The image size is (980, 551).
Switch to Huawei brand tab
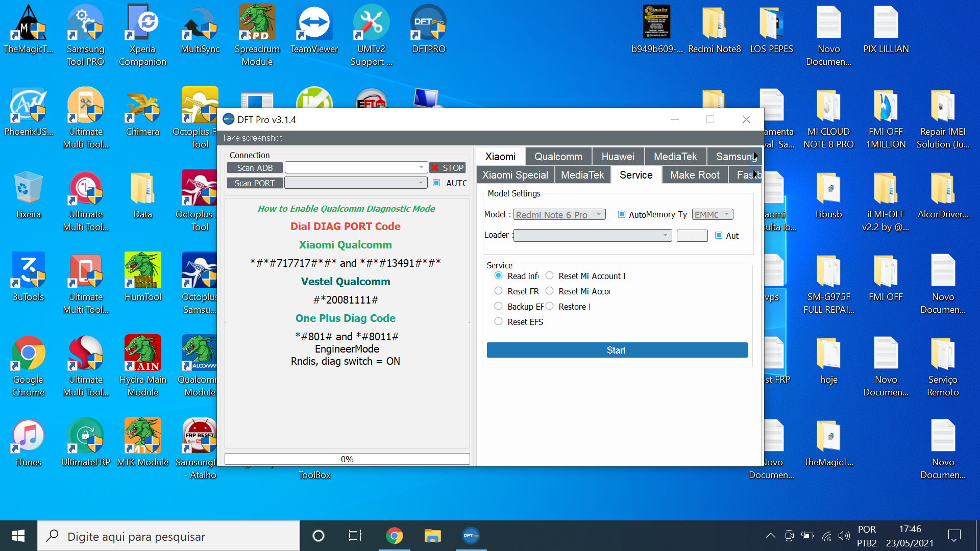point(618,157)
